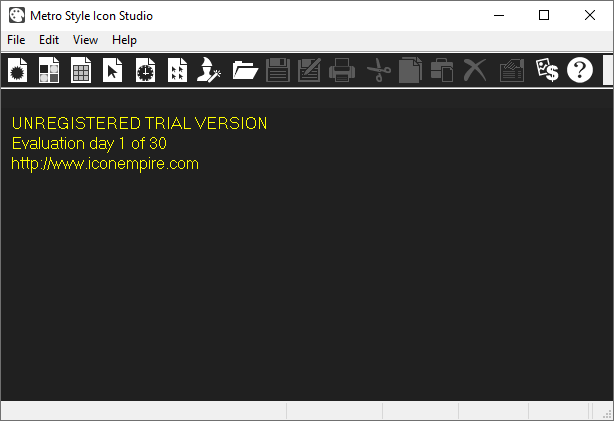Click the properties hand-on-page icon
The height and width of the screenshot is (421, 614).
pos(512,70)
